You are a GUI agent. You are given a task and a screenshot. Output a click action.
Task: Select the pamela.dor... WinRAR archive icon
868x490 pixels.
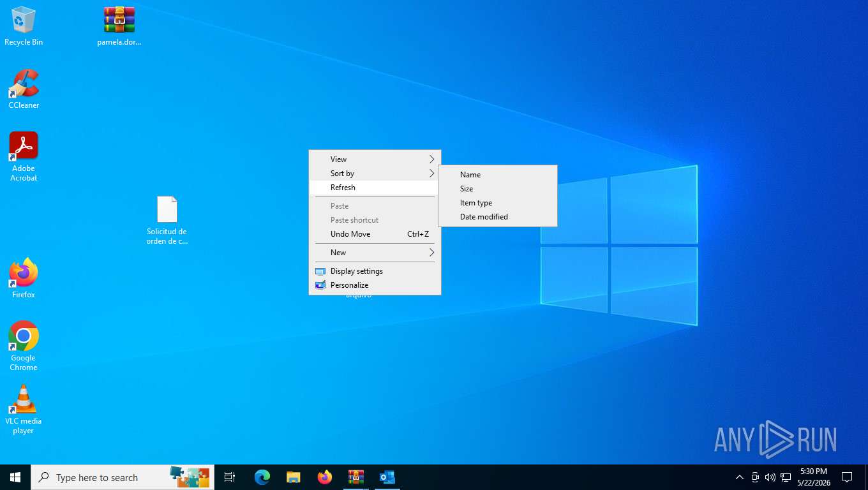click(x=119, y=26)
